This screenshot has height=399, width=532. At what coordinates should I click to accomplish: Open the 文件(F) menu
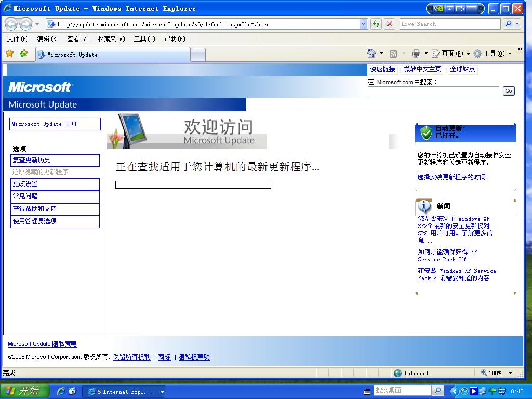pos(18,39)
